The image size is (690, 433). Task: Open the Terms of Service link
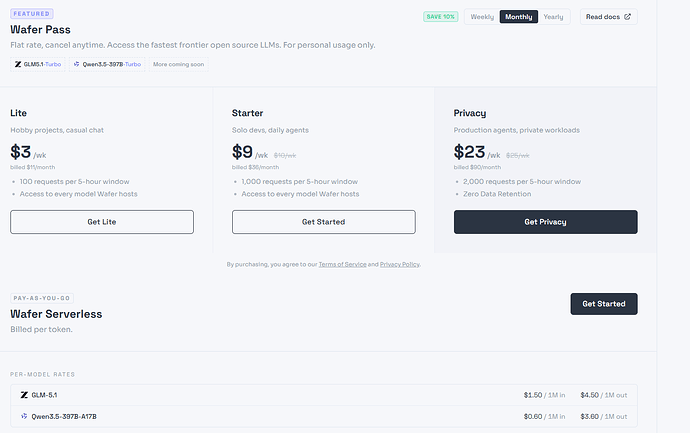[342, 264]
